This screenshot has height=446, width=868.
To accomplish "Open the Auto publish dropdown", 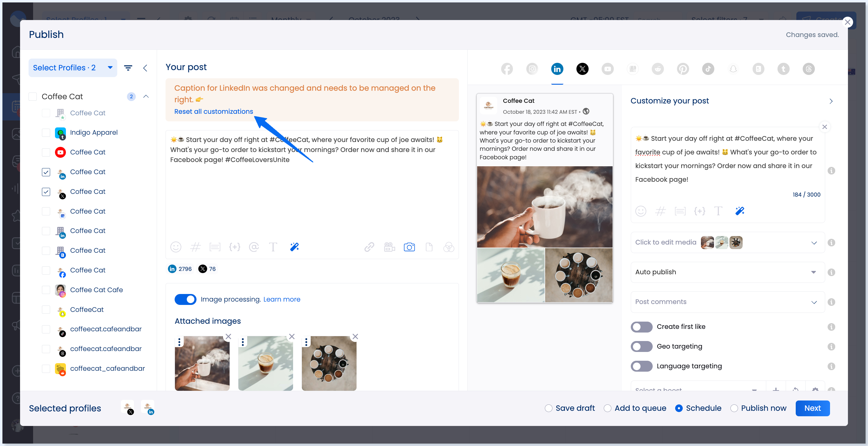I will click(x=727, y=272).
